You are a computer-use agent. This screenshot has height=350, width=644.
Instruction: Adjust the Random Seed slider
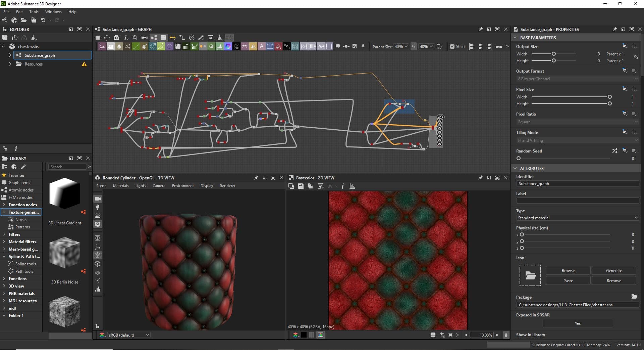point(519,158)
